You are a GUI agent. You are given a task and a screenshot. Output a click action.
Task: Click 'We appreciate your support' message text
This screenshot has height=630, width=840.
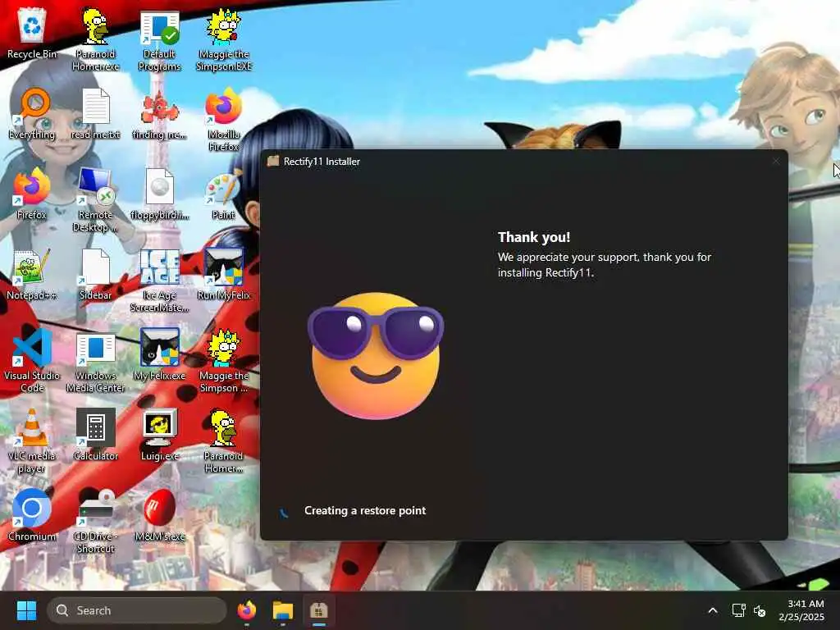(605, 265)
